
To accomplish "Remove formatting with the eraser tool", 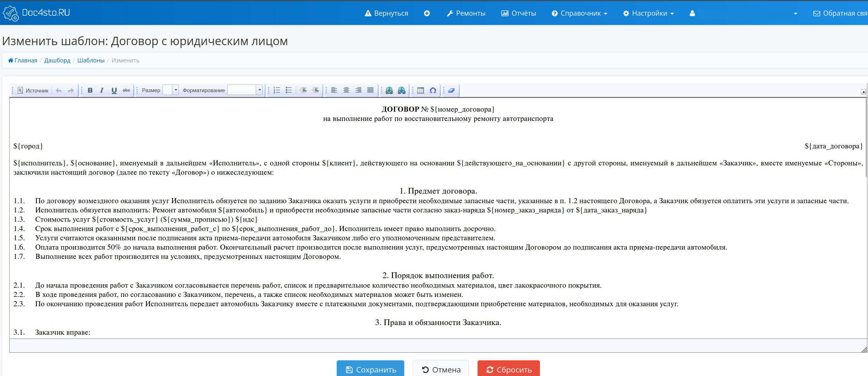I will coord(451,90).
